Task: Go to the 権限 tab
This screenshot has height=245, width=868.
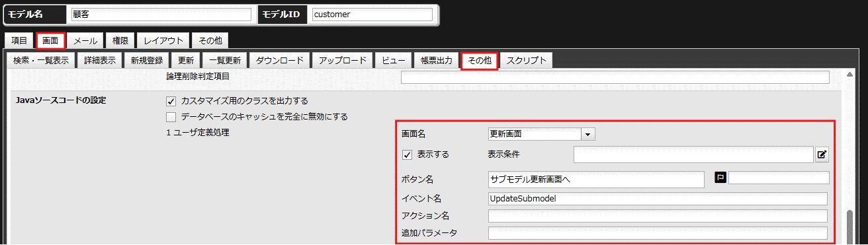Action: (120, 41)
